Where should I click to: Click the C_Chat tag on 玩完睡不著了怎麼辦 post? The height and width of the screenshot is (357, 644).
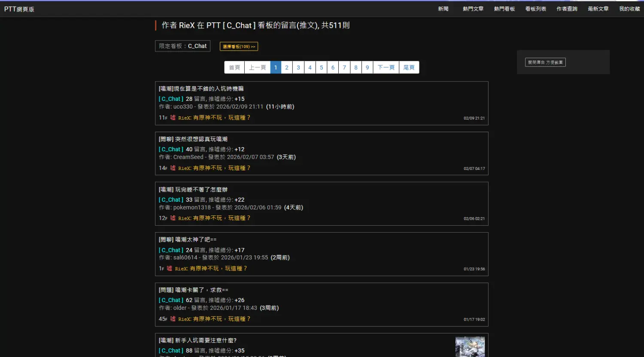171,200
